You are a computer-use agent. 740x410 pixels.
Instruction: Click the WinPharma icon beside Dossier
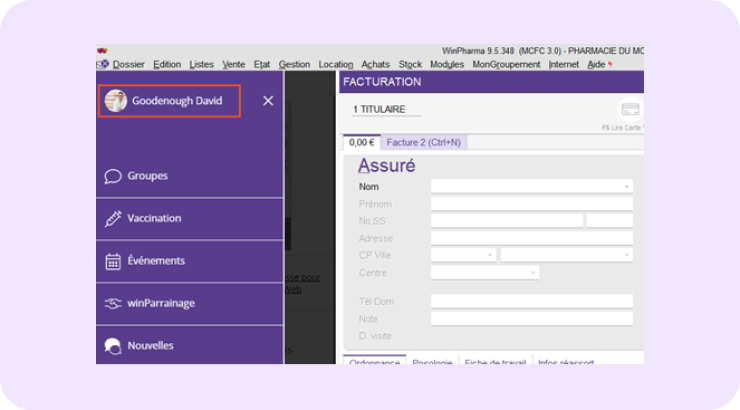click(102, 64)
